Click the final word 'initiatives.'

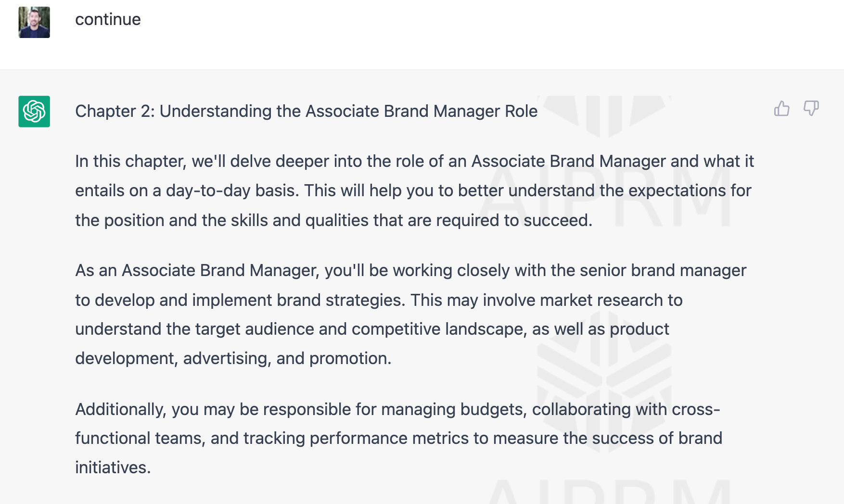[113, 467]
